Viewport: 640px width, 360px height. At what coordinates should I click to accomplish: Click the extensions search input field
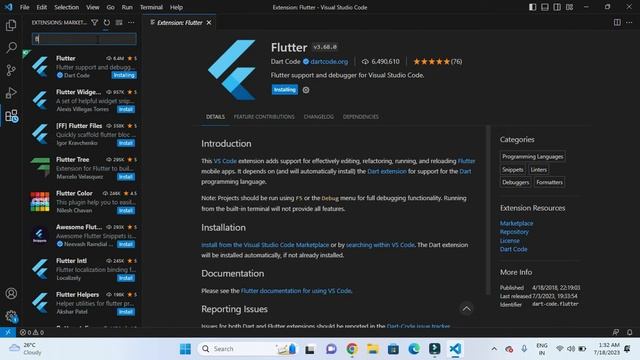[x=84, y=39]
